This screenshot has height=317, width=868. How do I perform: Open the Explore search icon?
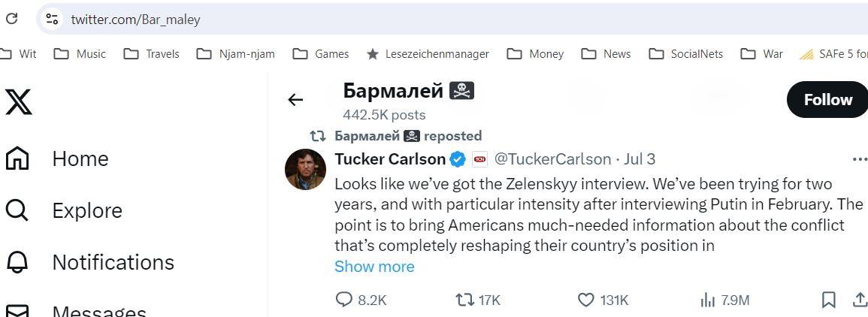tap(17, 210)
